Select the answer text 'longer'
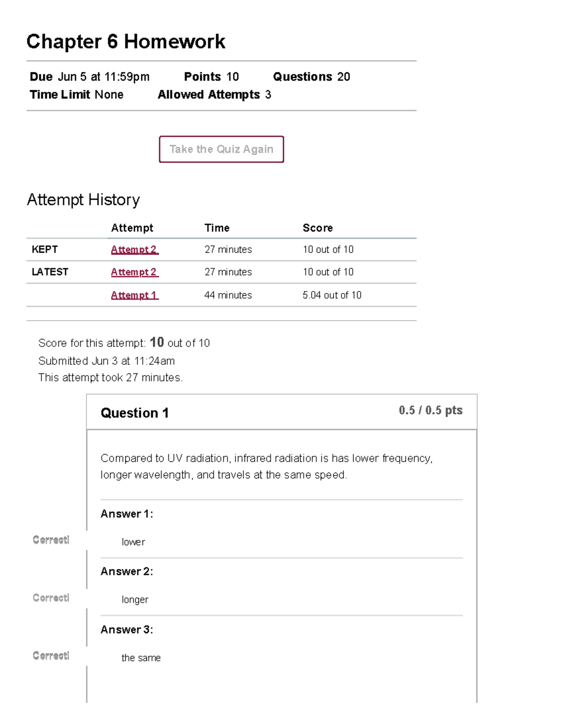 click(135, 600)
